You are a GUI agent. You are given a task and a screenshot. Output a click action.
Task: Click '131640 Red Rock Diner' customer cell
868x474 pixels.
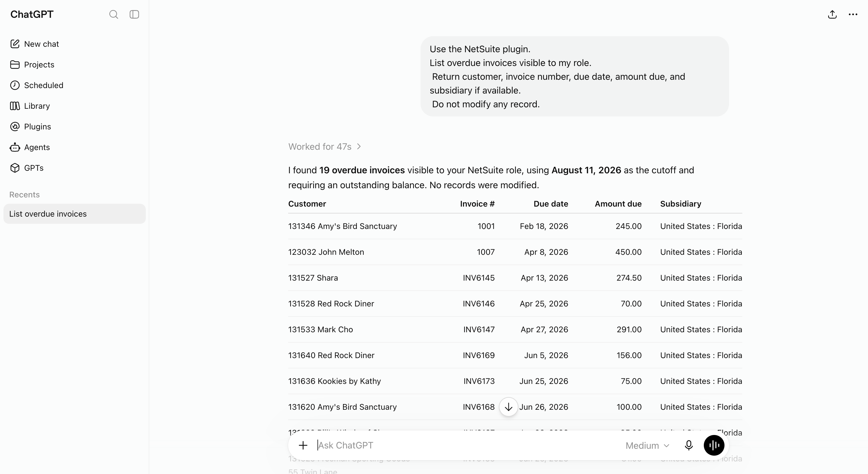click(x=331, y=355)
